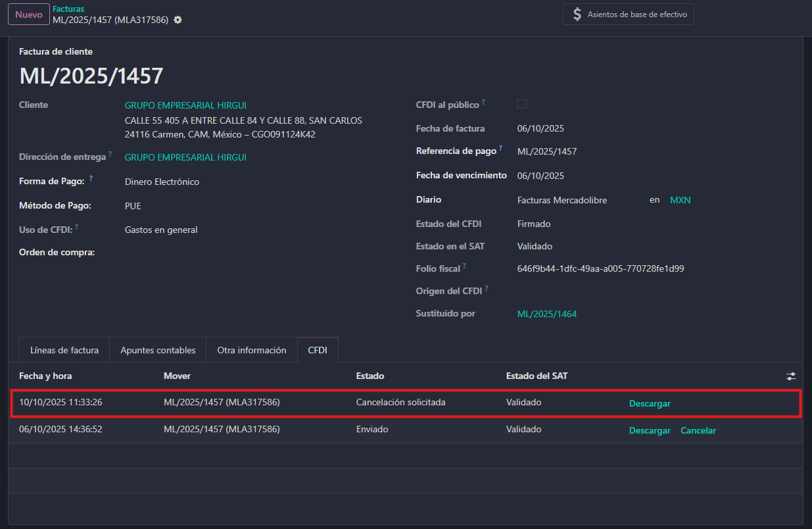Toggle the CFDI al público checkbox
Screen dimensions: 812x529
(x=522, y=104)
